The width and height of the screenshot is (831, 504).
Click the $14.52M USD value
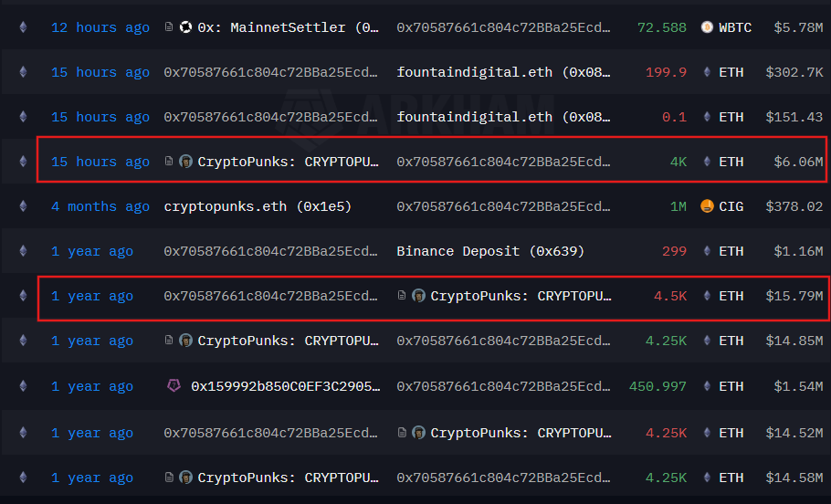click(x=794, y=434)
